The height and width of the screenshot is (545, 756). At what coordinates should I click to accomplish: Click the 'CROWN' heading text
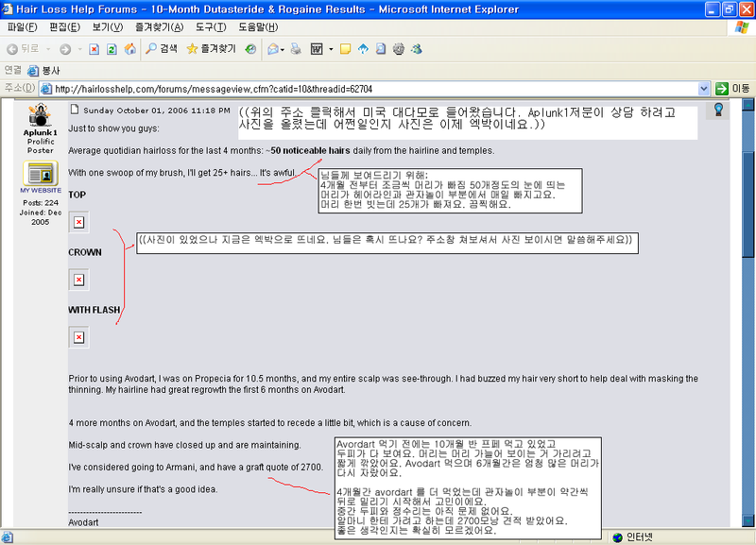[x=85, y=252]
